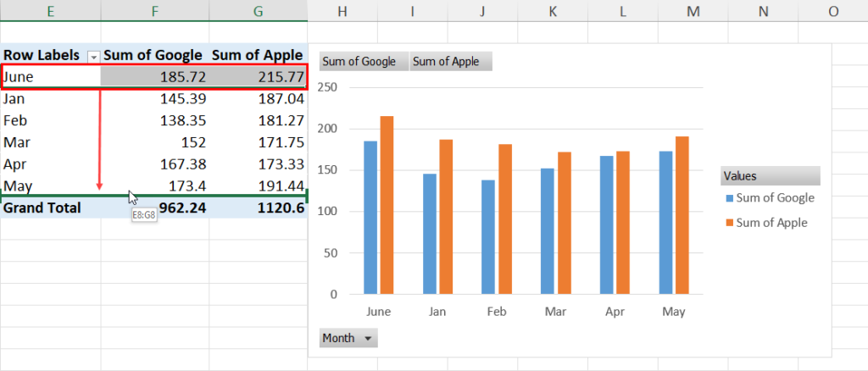Screen dimensions: 868x371
Task: Select column header E
Action: pos(50,10)
